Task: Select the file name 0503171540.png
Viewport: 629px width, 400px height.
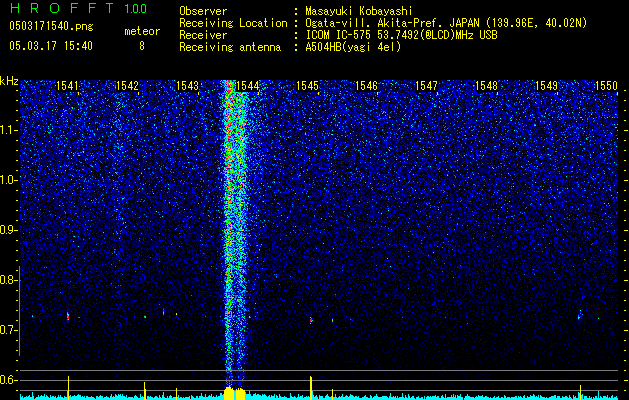Action: [x=51, y=27]
